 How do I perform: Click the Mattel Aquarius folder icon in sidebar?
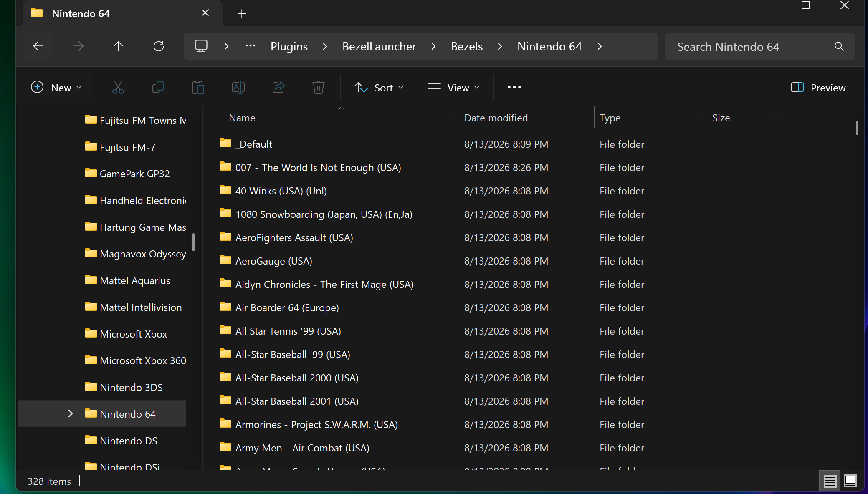[x=91, y=280]
